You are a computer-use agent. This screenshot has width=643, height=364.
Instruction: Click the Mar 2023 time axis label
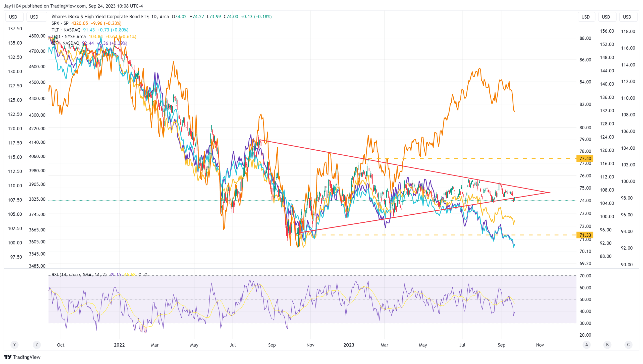[x=384, y=345]
